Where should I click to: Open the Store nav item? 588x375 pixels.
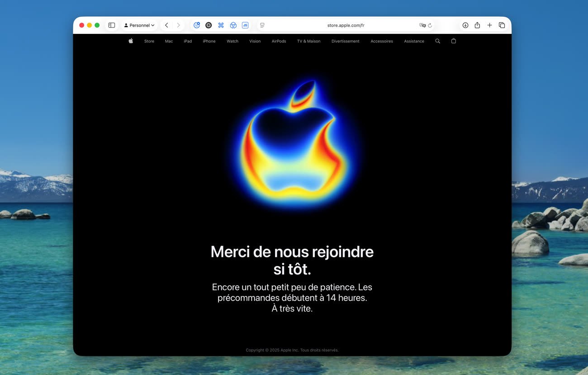(149, 41)
